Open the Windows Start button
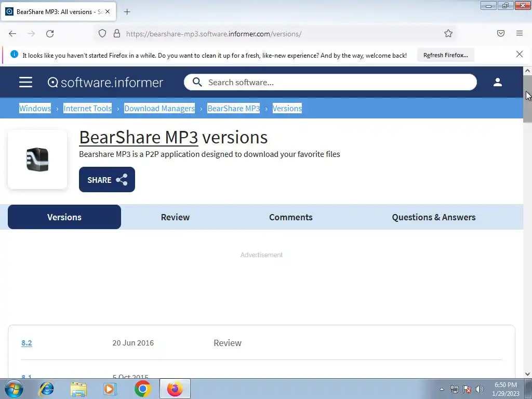Screen dimensions: 532x399 click(x=14, y=389)
